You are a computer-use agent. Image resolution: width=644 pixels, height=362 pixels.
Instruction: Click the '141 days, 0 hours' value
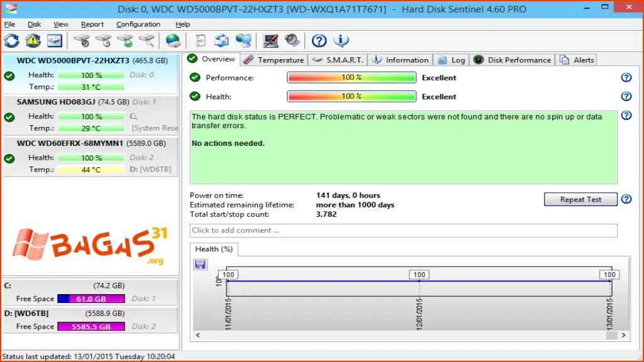[x=348, y=195]
